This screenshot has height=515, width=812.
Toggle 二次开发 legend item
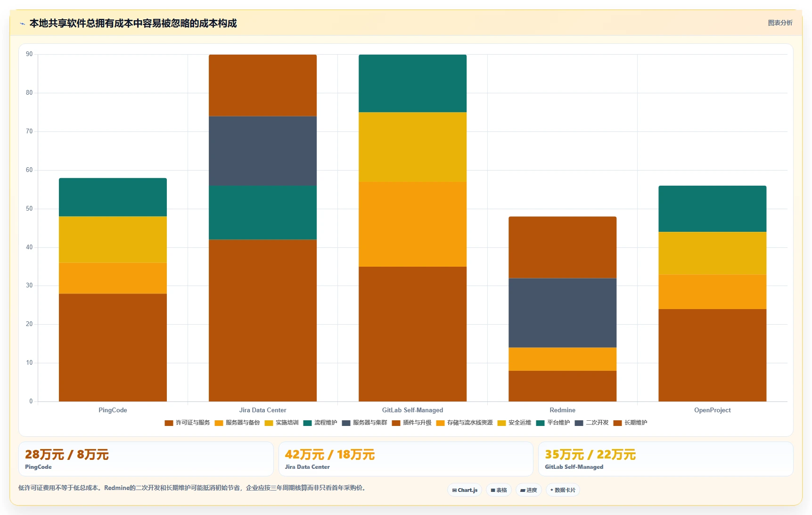[x=591, y=423]
